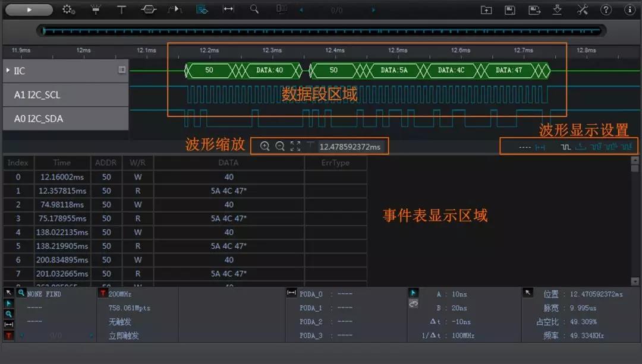Select event row with time 12.16002ms
The height and width of the screenshot is (364, 642).
pos(185,177)
